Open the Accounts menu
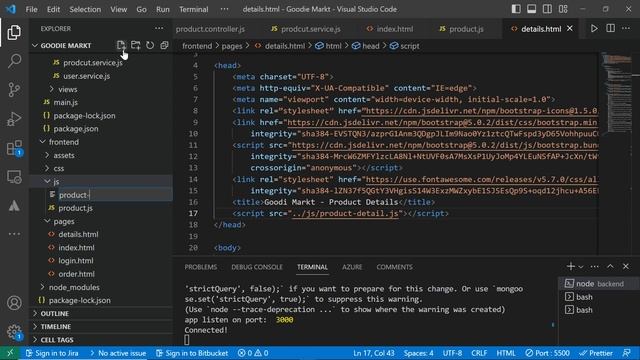Viewport: 640px width, 360px height. coord(14,303)
